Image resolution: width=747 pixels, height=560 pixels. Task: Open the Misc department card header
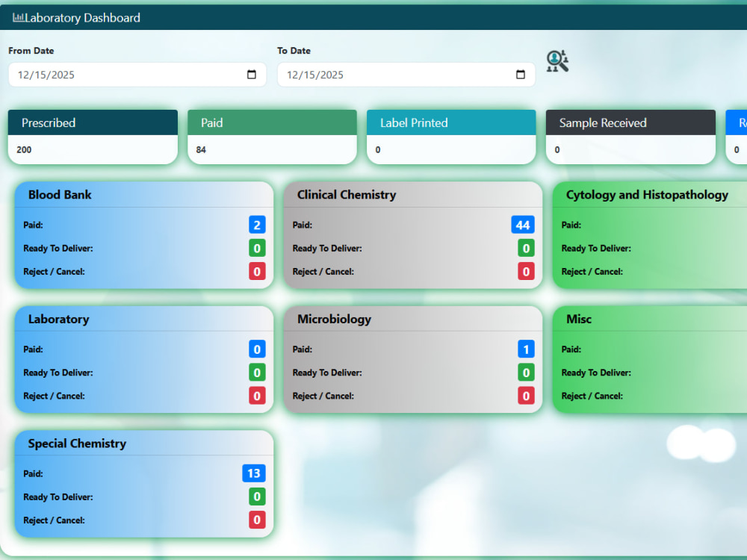(x=650, y=319)
